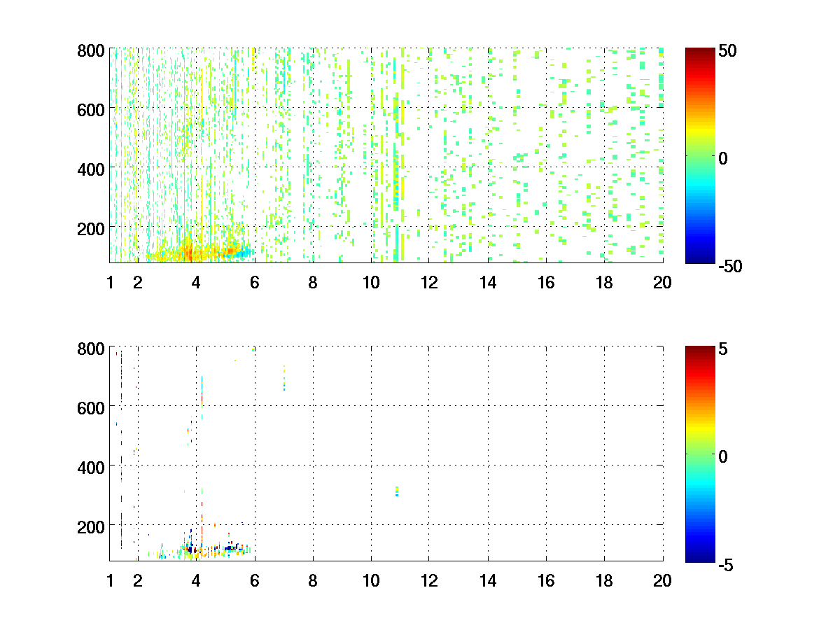This screenshot has width=840, height=630.
Task: Select the colorbar label 5
Action: pos(724,348)
